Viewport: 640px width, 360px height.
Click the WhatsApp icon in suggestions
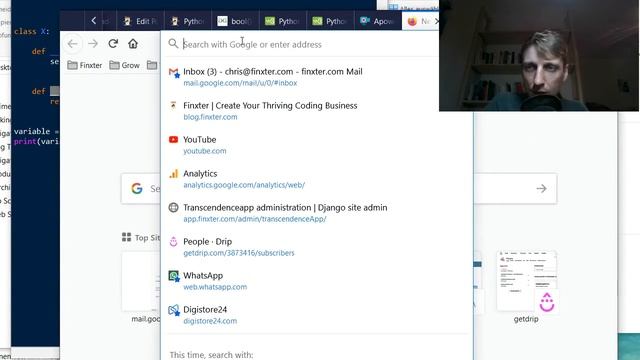pos(174,276)
